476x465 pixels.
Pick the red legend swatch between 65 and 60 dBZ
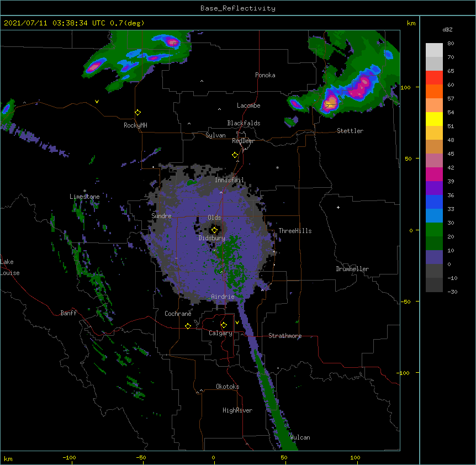pos(434,78)
